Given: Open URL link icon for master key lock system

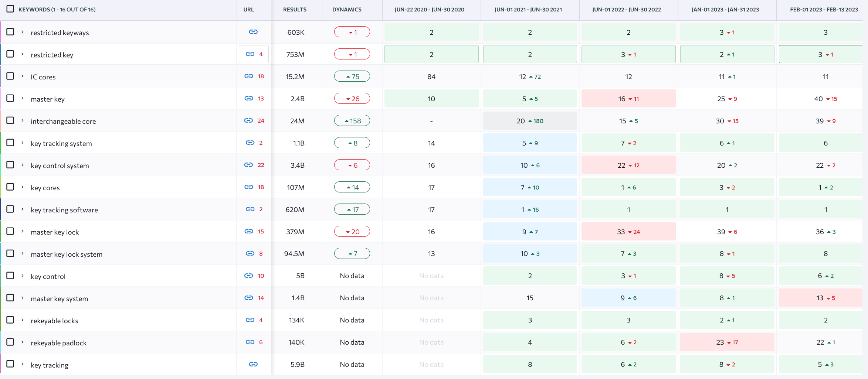Looking at the screenshot, I should point(250,253).
